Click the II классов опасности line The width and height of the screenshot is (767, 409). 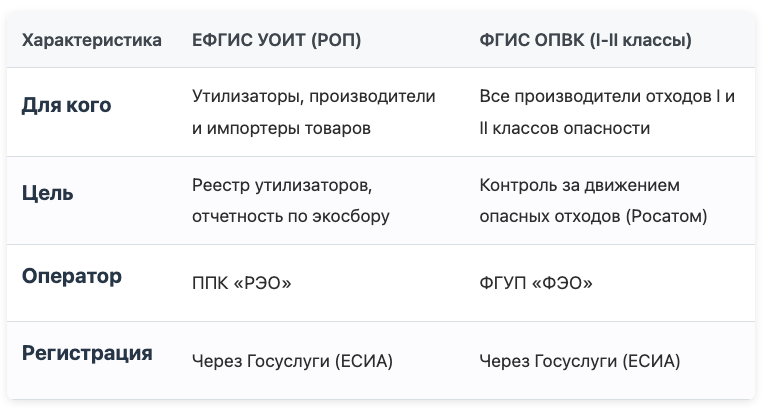tap(565, 128)
